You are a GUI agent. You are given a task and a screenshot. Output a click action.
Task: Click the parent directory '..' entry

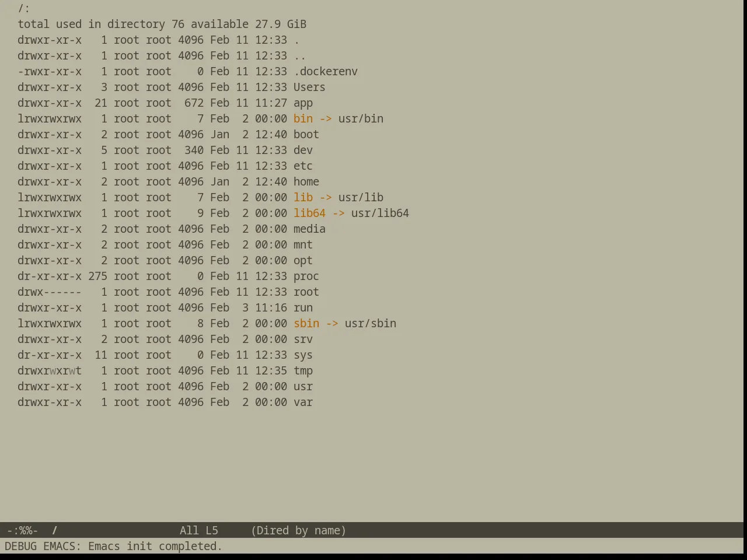tap(299, 57)
